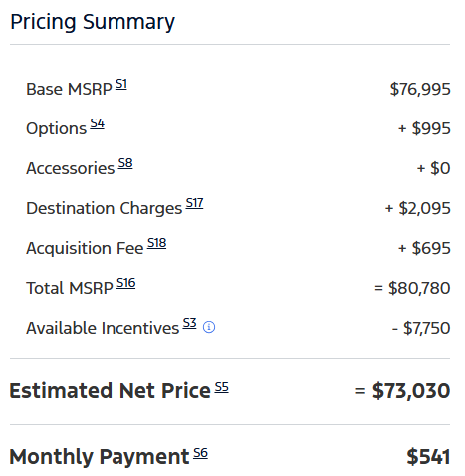
Task: Click the info icon beside Available Incentives
Action: tap(209, 327)
